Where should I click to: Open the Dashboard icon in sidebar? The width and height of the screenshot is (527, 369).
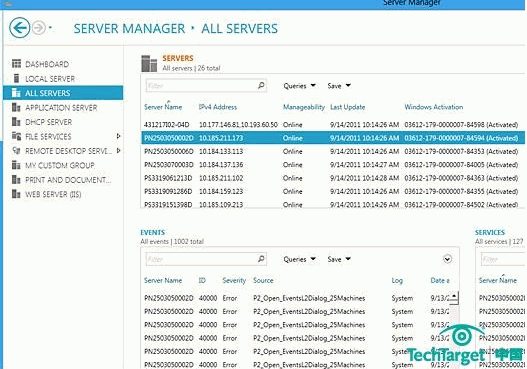coord(16,64)
